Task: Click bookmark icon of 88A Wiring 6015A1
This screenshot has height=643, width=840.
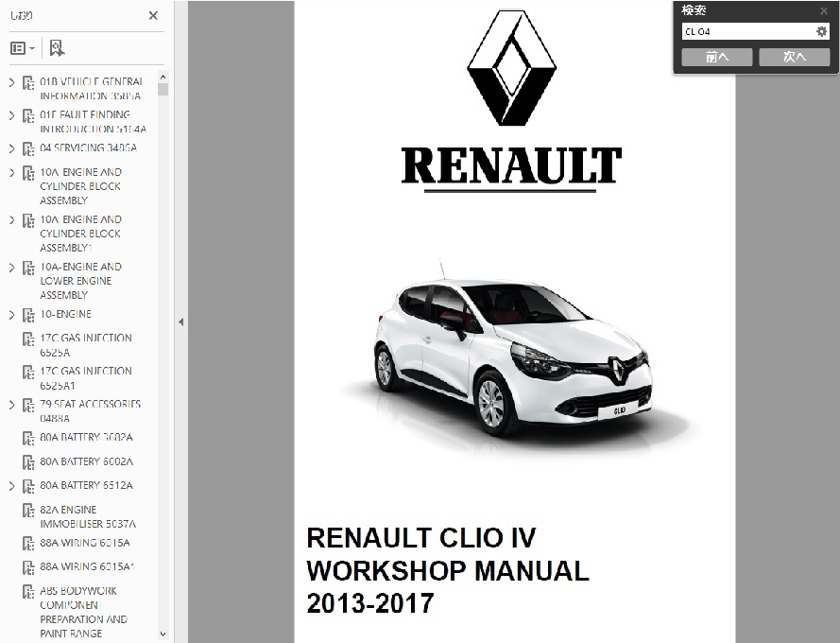Action: tap(28, 567)
